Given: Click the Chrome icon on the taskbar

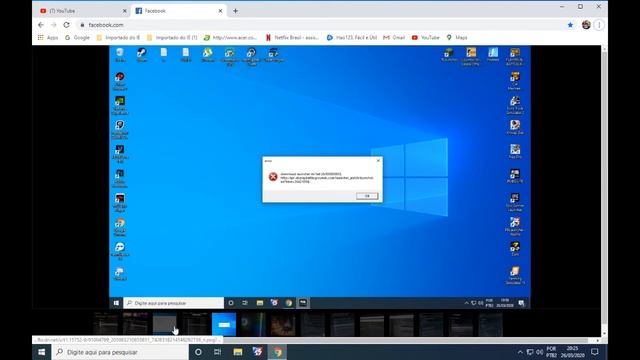Looking at the screenshot, I should (277, 352).
